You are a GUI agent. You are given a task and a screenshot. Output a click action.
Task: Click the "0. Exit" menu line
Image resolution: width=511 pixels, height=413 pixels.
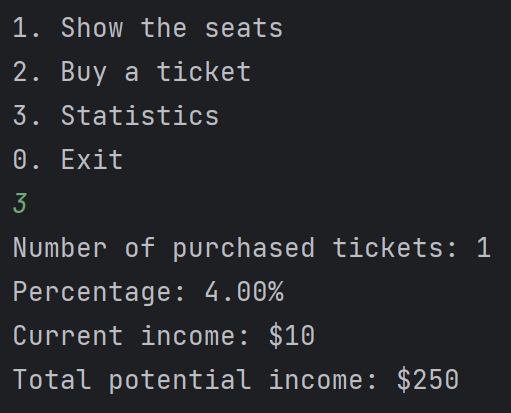click(x=68, y=160)
